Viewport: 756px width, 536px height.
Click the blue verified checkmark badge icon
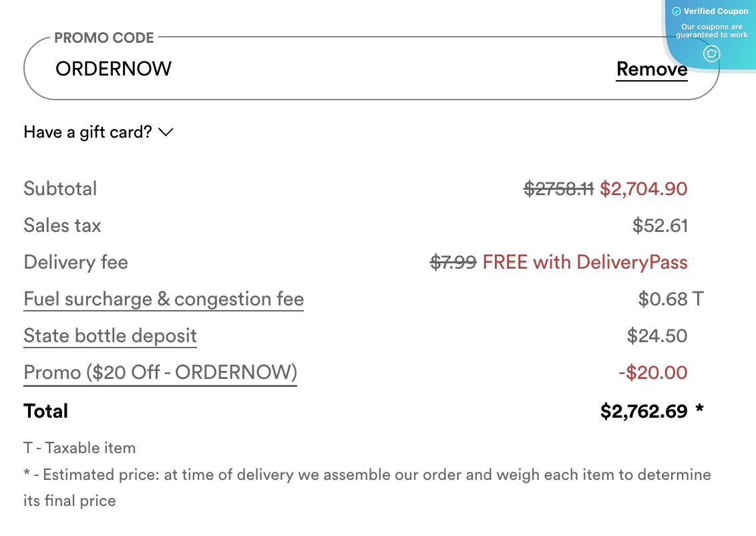[677, 11]
